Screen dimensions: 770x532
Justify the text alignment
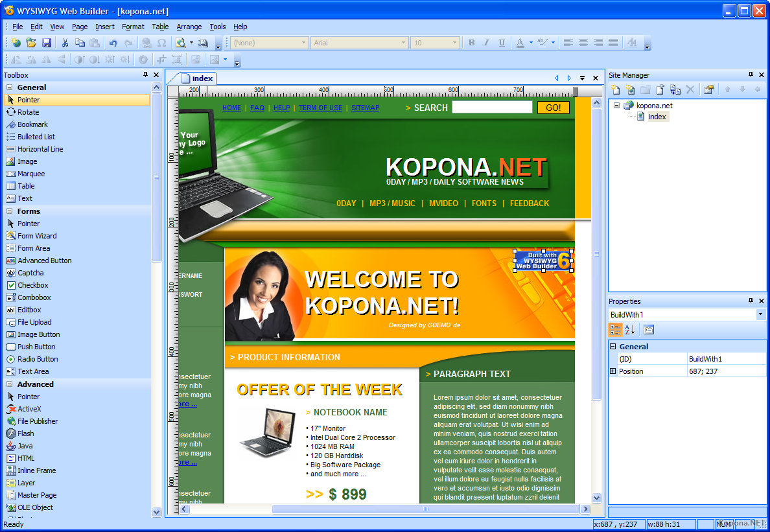point(613,43)
